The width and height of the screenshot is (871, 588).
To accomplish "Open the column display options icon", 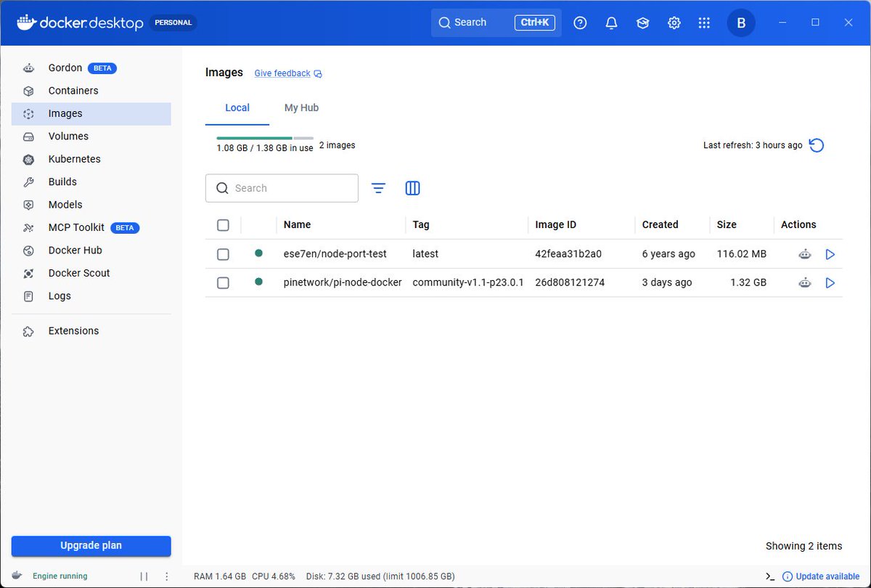I will [x=412, y=188].
